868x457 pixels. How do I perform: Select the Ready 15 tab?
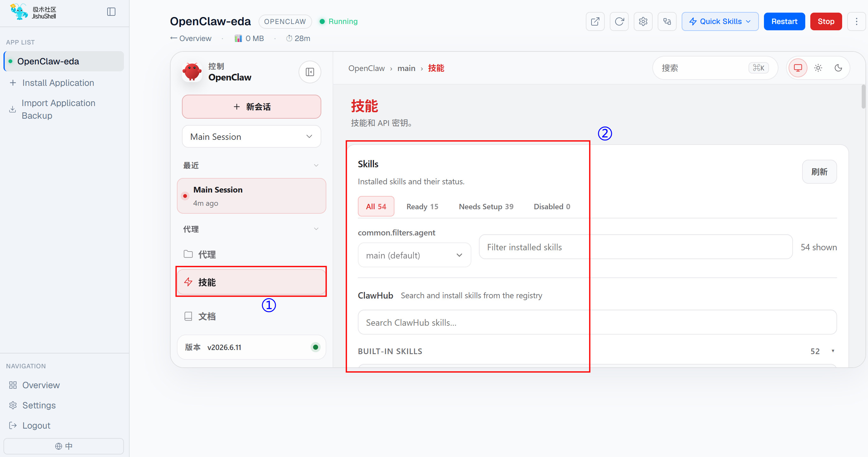(x=422, y=206)
